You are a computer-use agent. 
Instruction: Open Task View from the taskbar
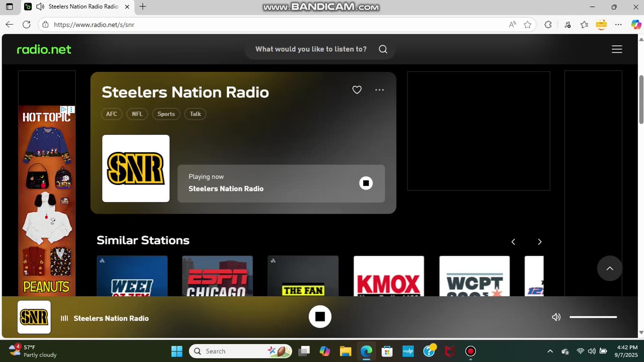coord(304,351)
